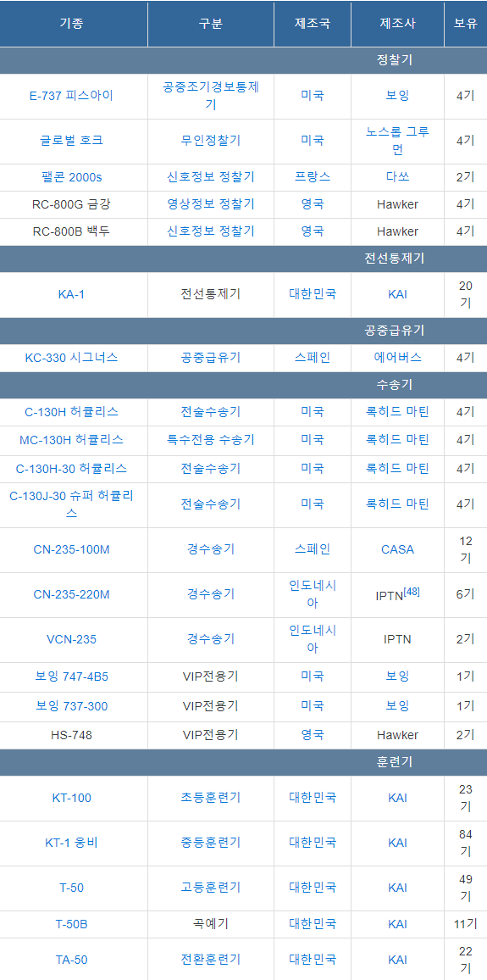This screenshot has height=980, width=487.
Task: Click 스페인 link in KC-330 시그너스 row
Action: [x=313, y=358]
